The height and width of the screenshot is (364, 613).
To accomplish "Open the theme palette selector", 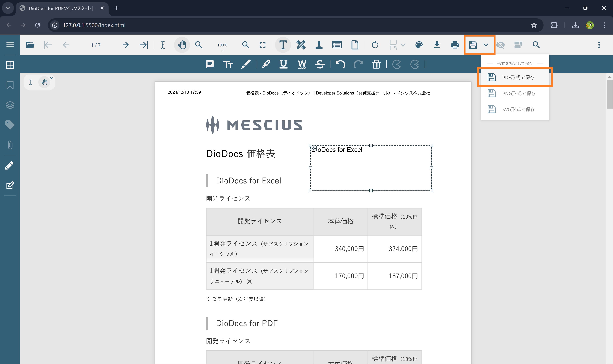I will point(419,45).
